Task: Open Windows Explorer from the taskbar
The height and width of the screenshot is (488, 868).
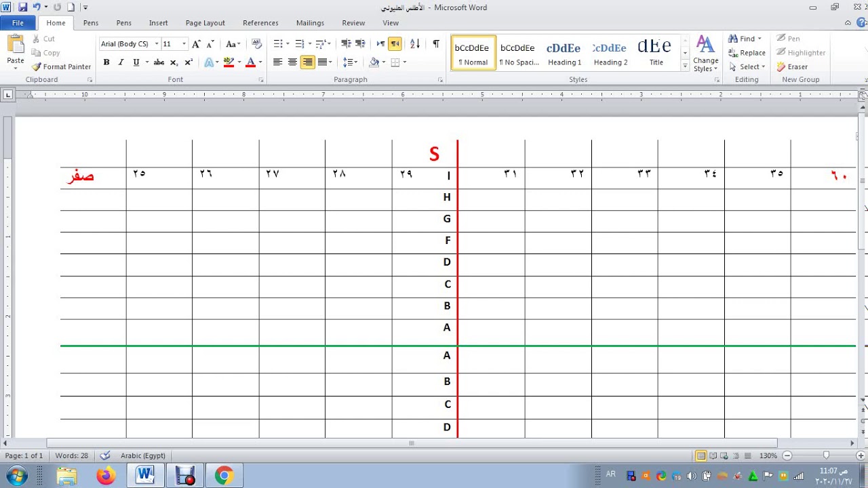Action: coord(66,476)
